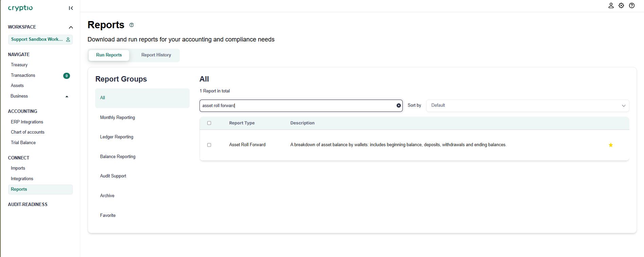Collapse the sidebar with the arrow icon
Image resolution: width=644 pixels, height=257 pixels.
[x=71, y=8]
